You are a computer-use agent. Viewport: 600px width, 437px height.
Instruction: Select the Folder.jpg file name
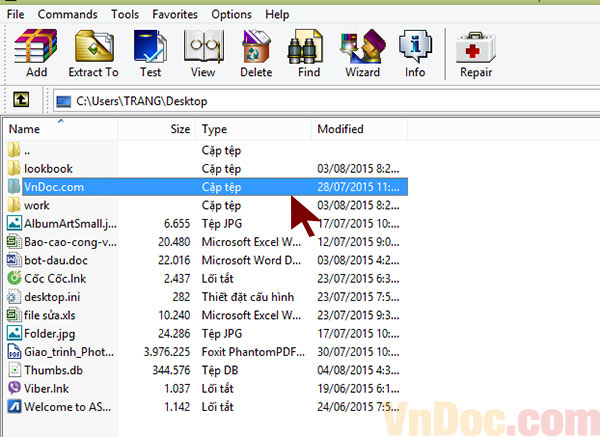pyautogui.click(x=49, y=334)
